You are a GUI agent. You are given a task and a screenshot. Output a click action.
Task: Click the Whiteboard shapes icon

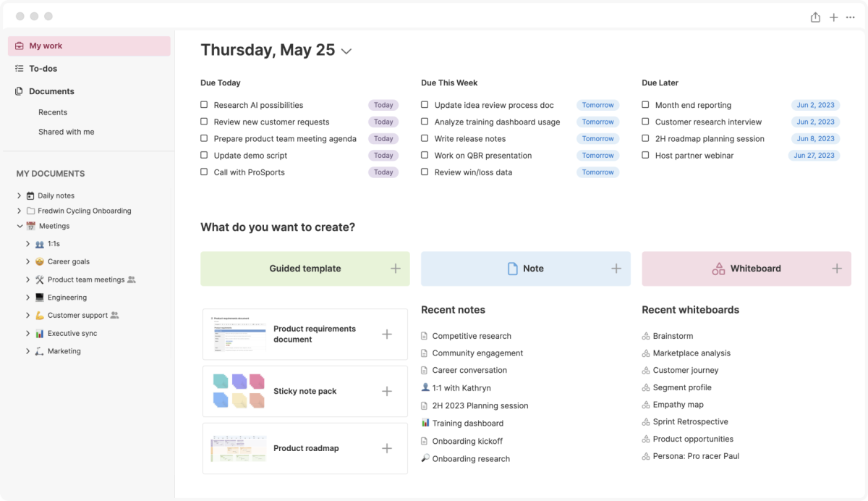[x=718, y=269]
